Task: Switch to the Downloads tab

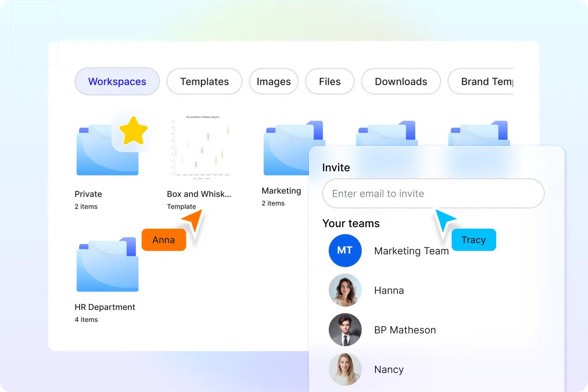Action: (401, 81)
